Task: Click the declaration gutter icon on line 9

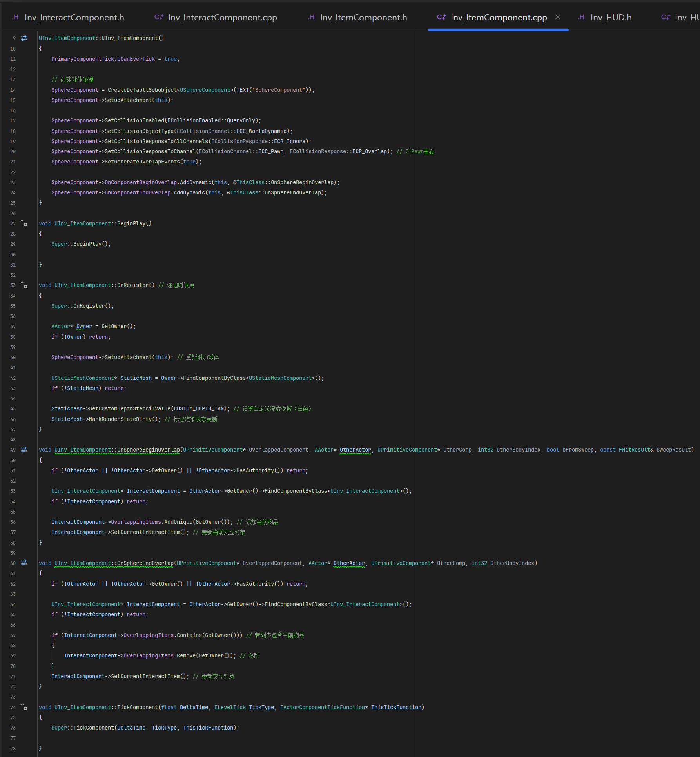Action: click(24, 38)
